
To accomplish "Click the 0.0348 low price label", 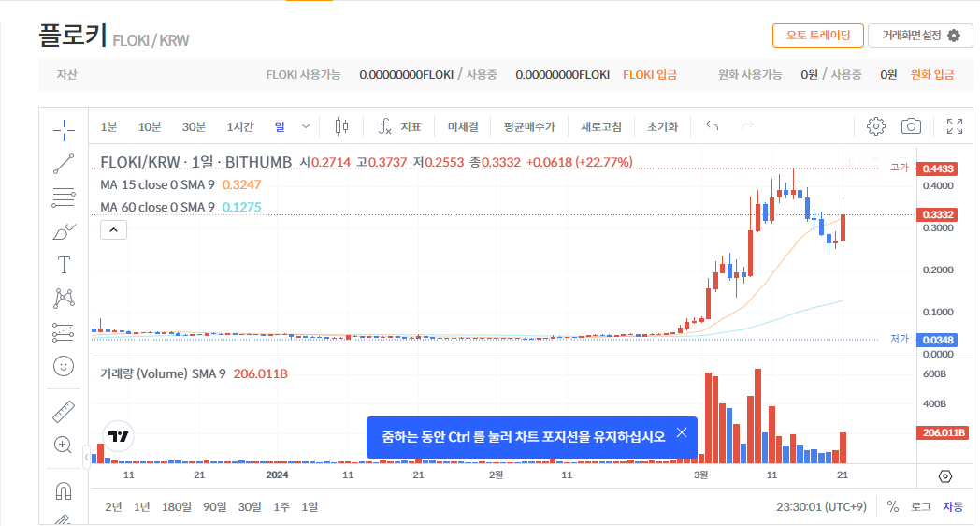I will coord(938,341).
